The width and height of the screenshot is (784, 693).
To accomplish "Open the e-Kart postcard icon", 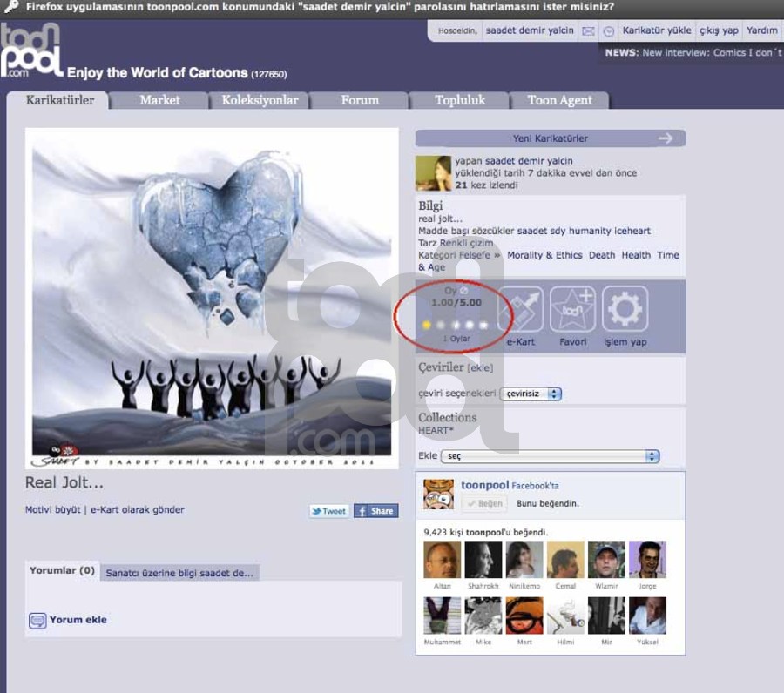I will 521,309.
